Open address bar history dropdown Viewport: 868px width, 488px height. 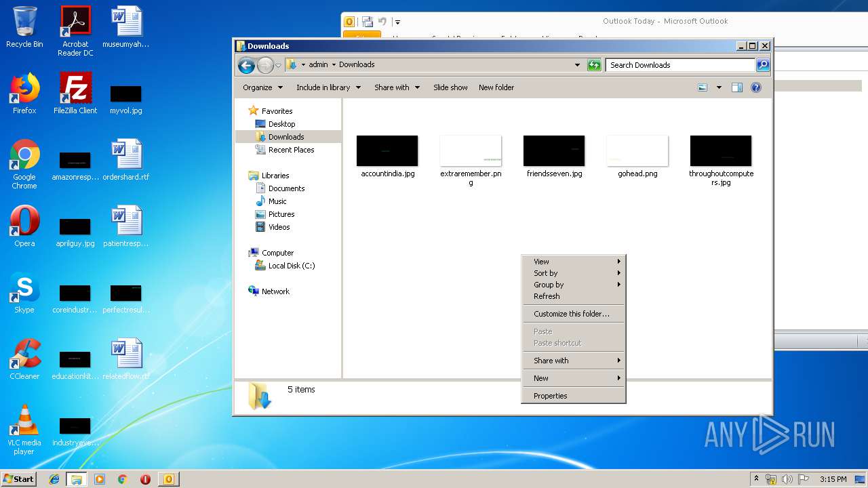click(577, 65)
